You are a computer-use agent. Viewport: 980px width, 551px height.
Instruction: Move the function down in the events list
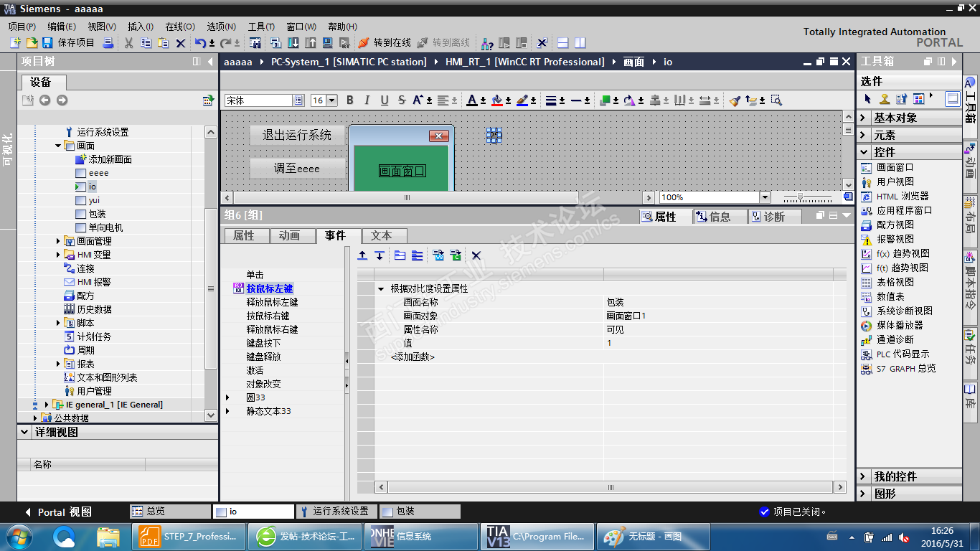(380, 255)
